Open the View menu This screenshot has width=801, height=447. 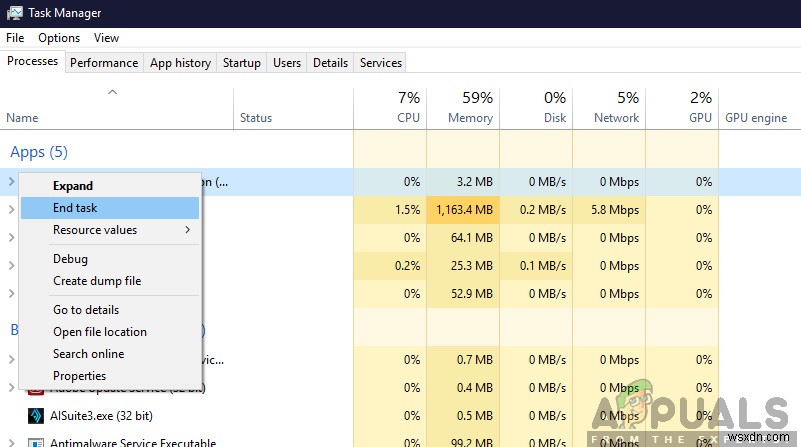[106, 38]
